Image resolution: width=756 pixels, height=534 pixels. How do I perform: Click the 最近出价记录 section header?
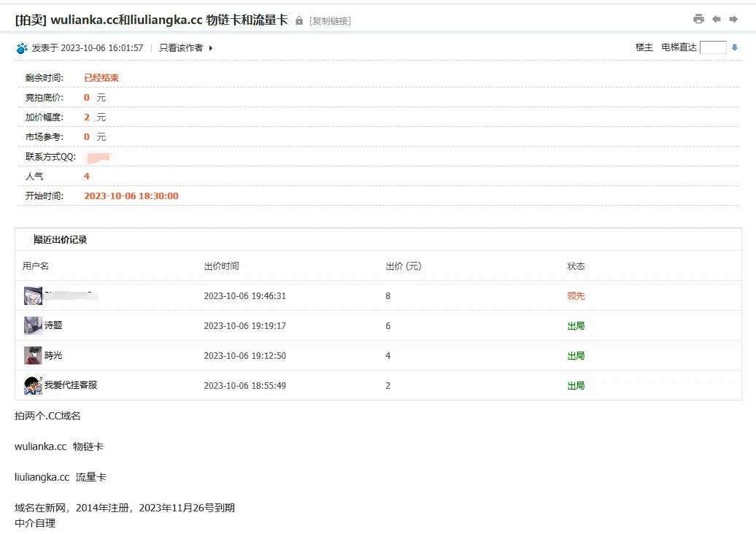point(61,239)
